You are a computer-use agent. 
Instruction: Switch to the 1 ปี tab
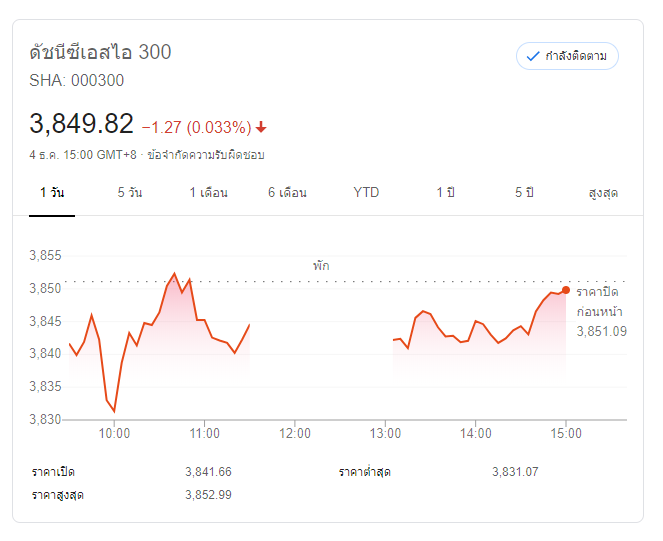pyautogui.click(x=445, y=192)
